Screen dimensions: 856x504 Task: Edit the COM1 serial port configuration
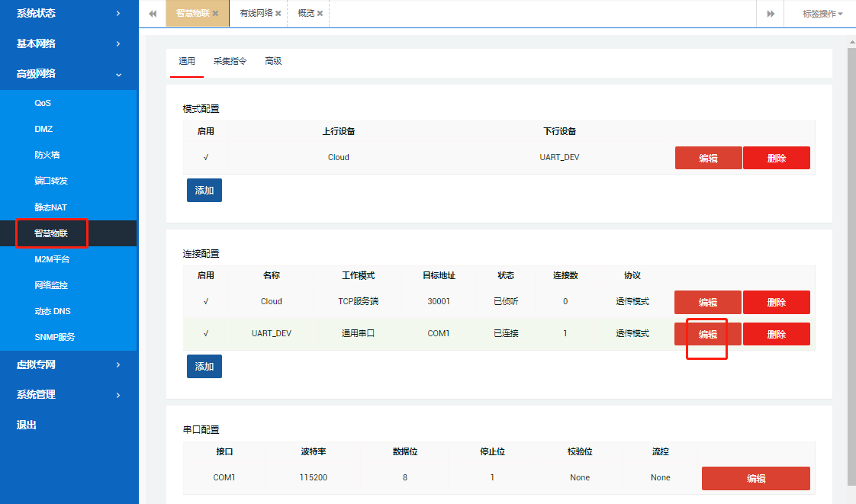point(755,478)
